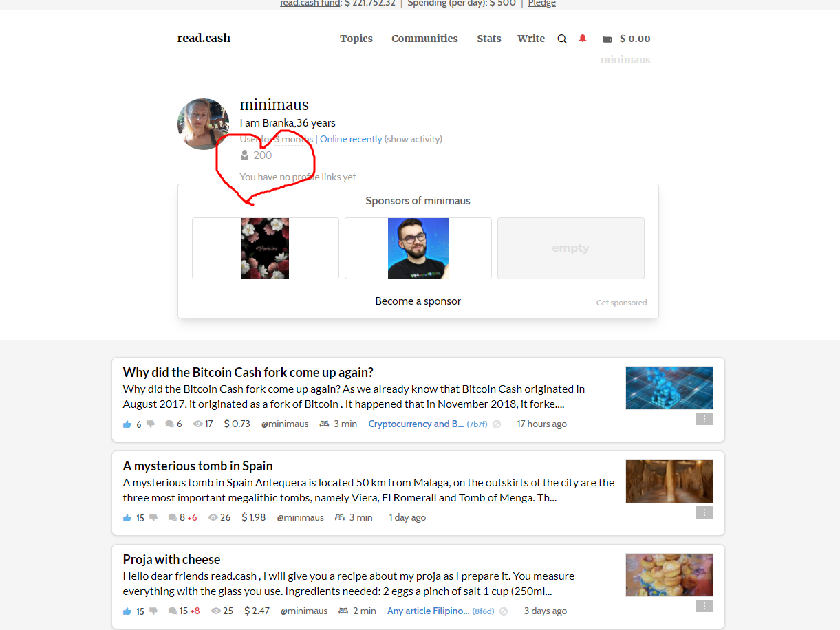Click the minimaus profile name heading
This screenshot has height=630, width=840.
274,105
